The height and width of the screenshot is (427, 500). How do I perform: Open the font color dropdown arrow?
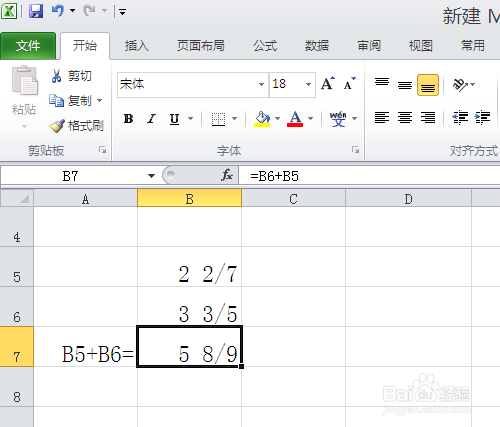pos(311,118)
